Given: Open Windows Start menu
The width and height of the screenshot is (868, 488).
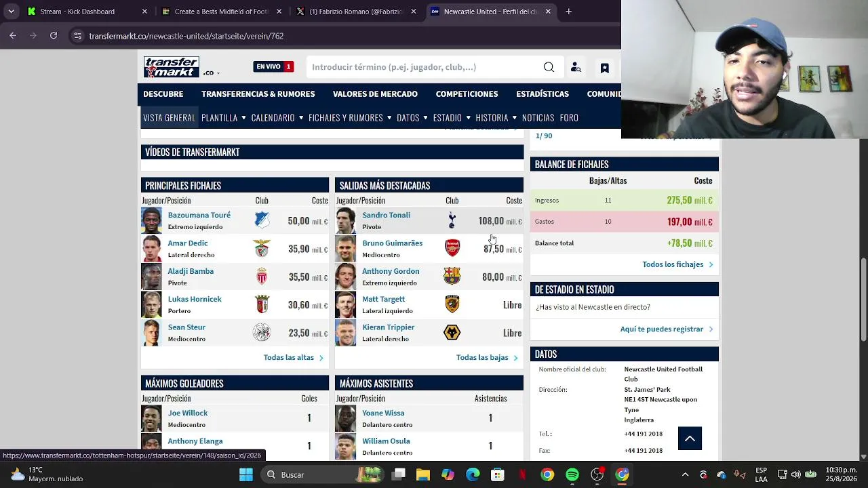Looking at the screenshot, I should pos(246,474).
